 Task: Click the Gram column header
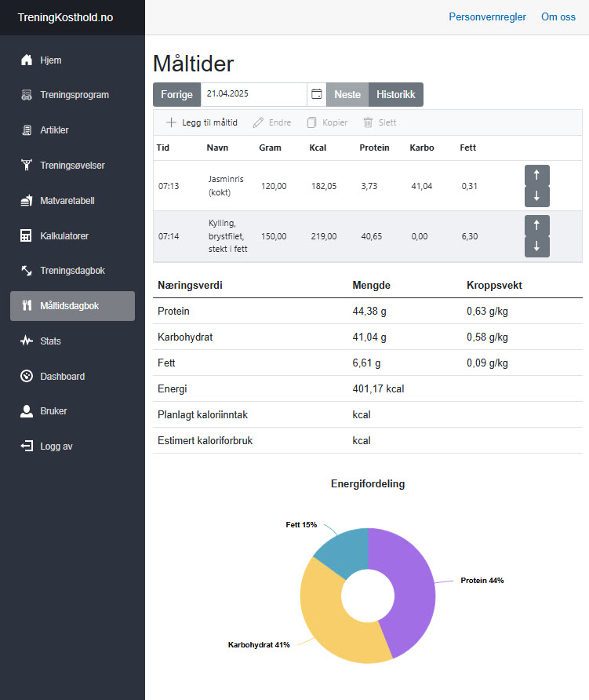click(270, 148)
